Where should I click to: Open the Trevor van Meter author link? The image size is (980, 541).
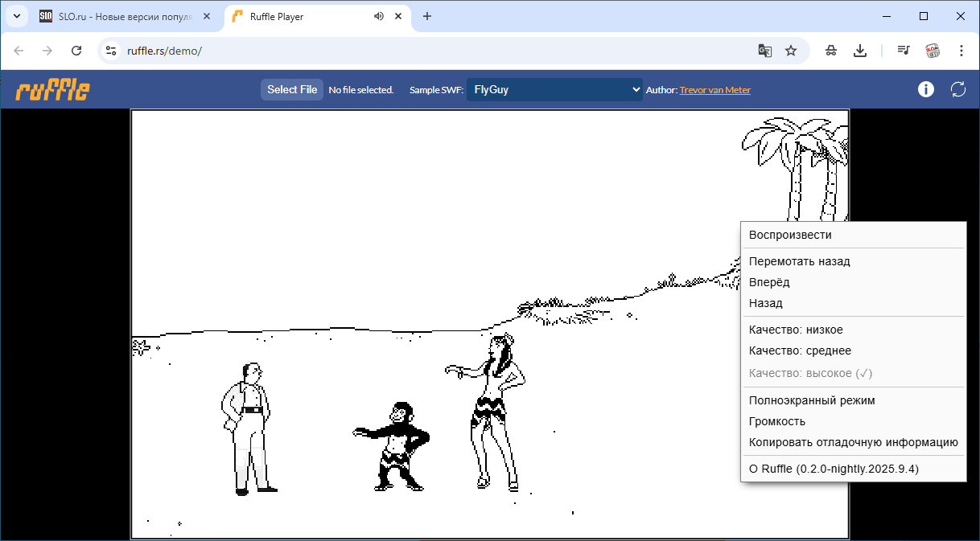714,90
